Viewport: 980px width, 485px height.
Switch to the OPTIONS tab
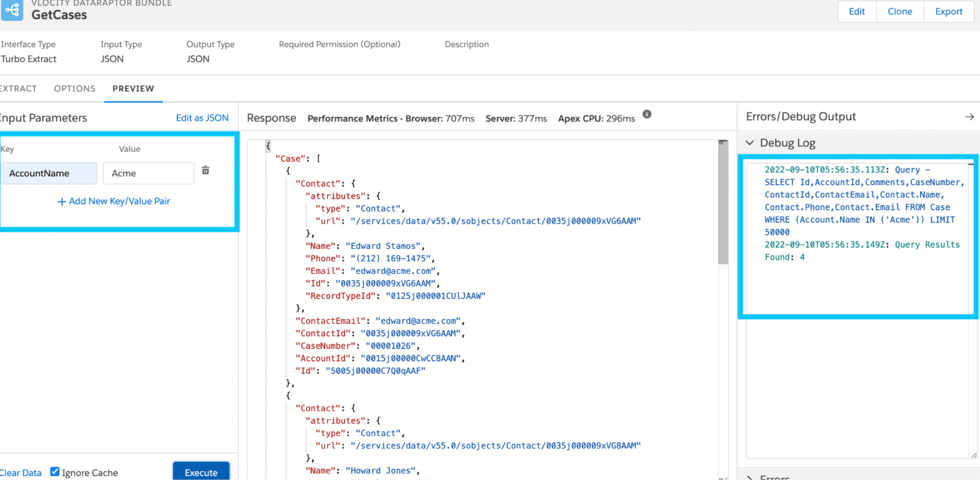tap(74, 89)
